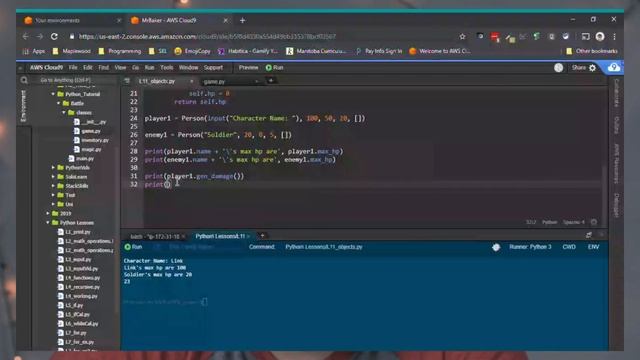Click the user avatar circle beside Share
Viewport: 640px width, 360px height.
(x=558, y=68)
